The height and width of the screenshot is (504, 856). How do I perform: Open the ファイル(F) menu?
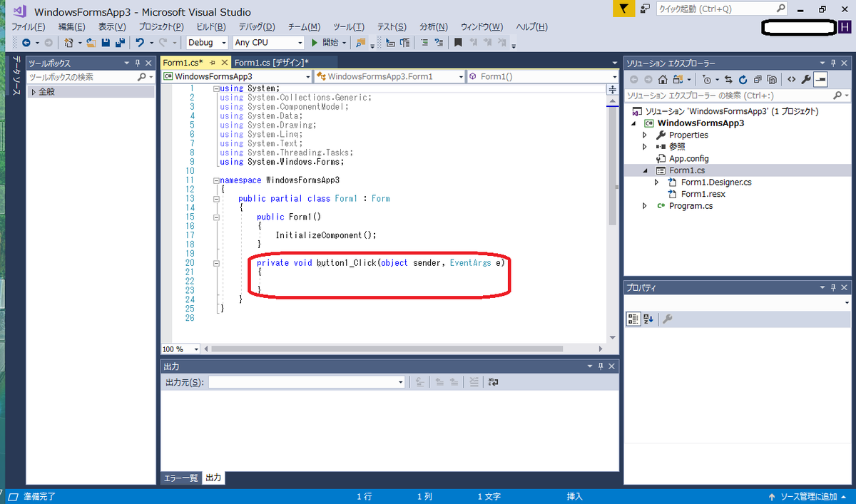[29, 26]
